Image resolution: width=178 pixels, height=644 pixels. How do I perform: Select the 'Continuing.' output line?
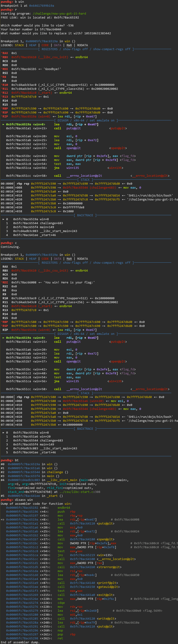[11, 247]
